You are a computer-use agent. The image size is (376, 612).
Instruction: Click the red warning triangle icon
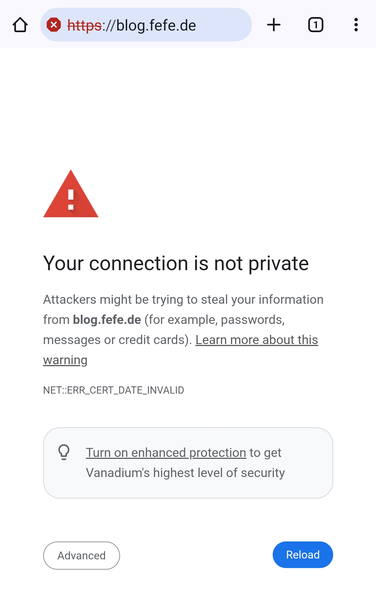[x=71, y=194]
